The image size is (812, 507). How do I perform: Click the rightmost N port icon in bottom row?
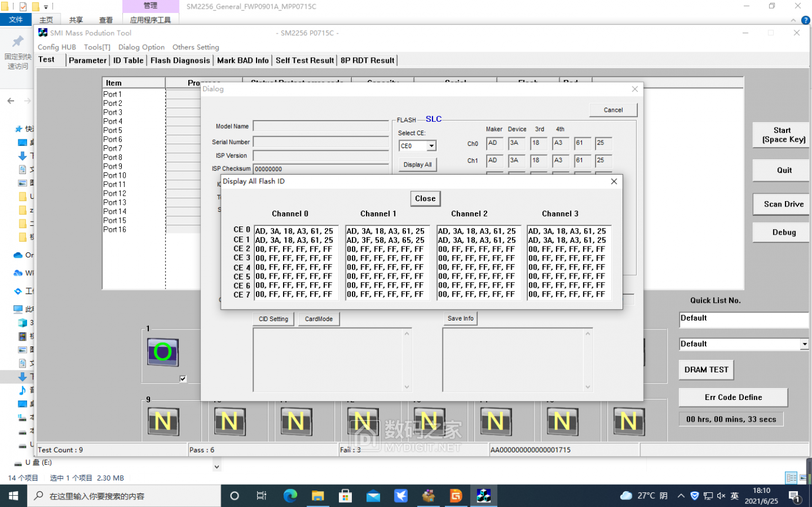point(629,421)
